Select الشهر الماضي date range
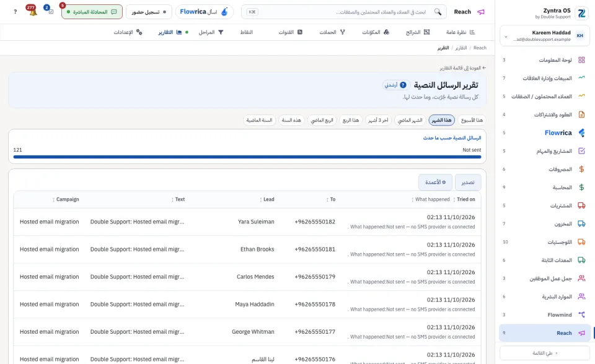Screen dimensions: 595x364 [410, 120]
